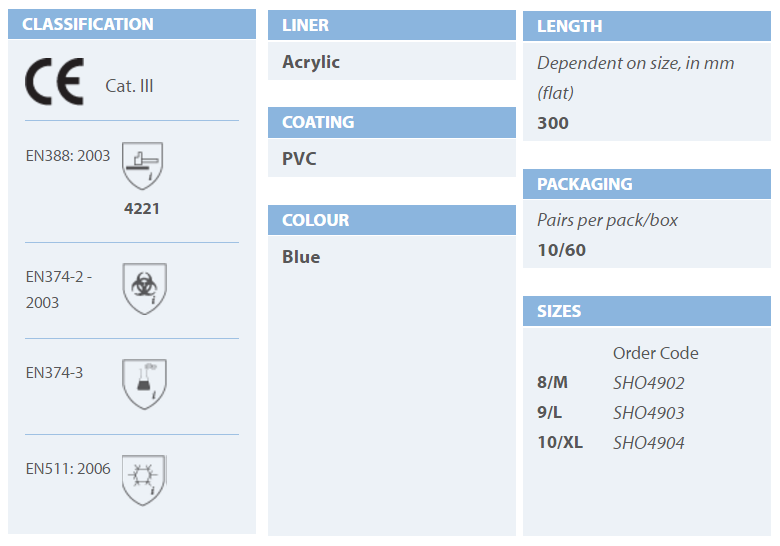The width and height of the screenshot is (780, 546).
Task: Click order code SHO4902
Action: (x=648, y=383)
